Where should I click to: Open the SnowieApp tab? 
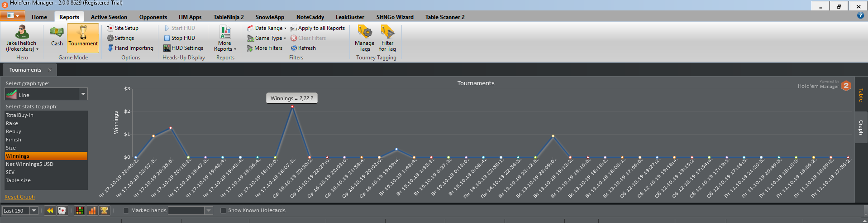(x=270, y=17)
